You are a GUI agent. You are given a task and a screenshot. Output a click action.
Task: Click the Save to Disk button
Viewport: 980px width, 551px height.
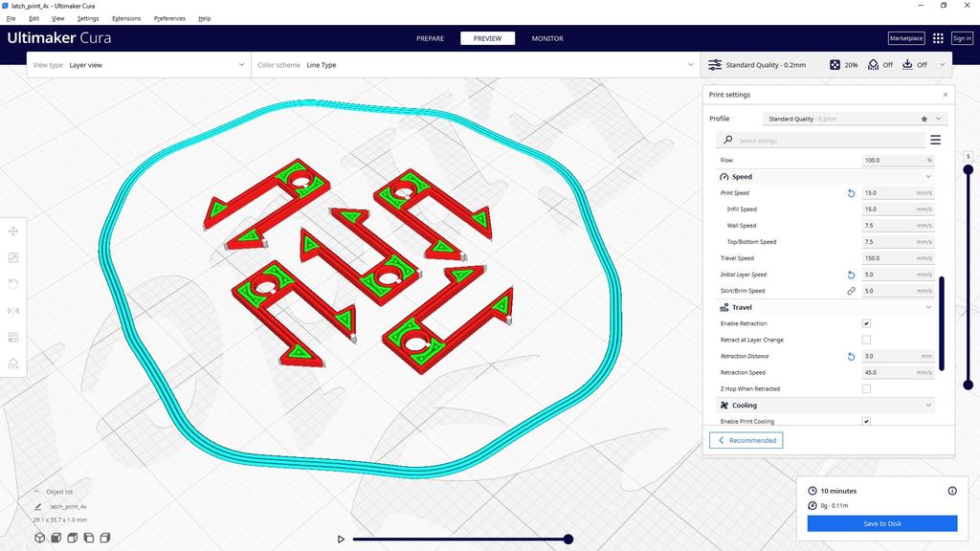click(881, 523)
